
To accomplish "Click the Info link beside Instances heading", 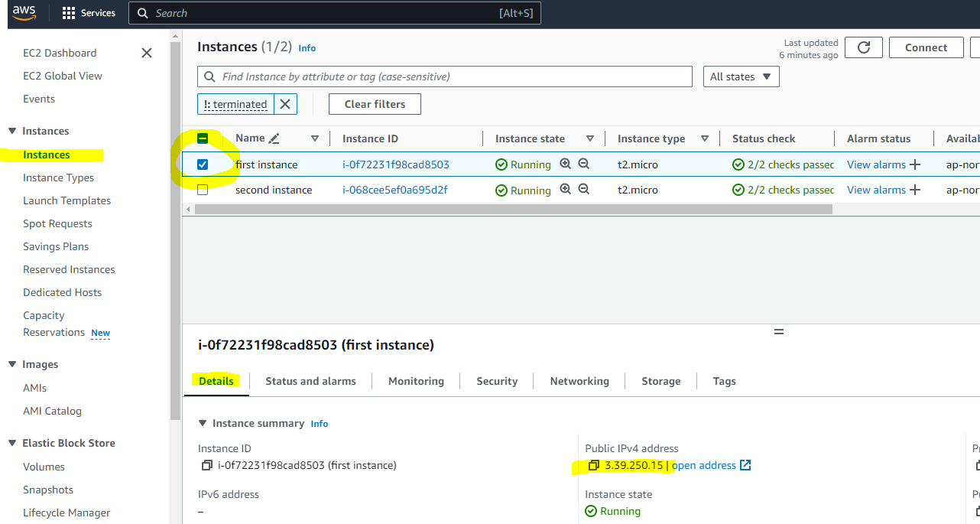I will coord(307,47).
